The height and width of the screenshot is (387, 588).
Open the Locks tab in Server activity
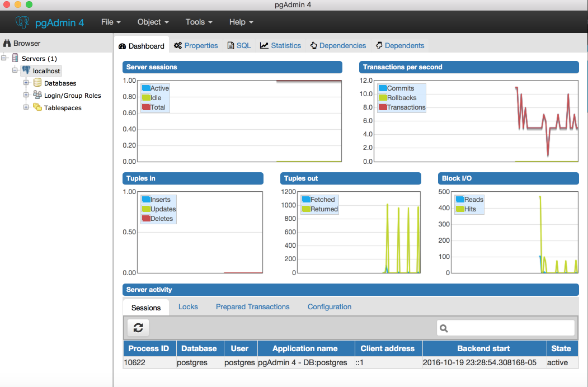(188, 307)
